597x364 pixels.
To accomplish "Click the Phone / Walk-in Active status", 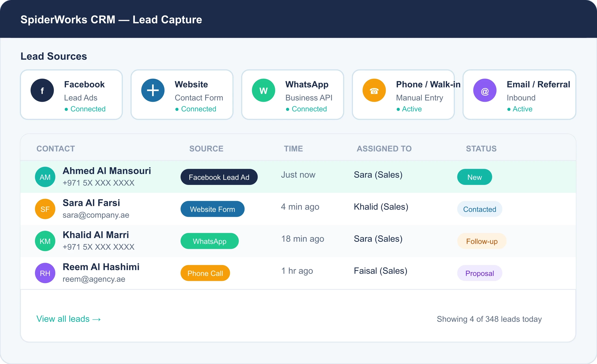I will (x=409, y=109).
